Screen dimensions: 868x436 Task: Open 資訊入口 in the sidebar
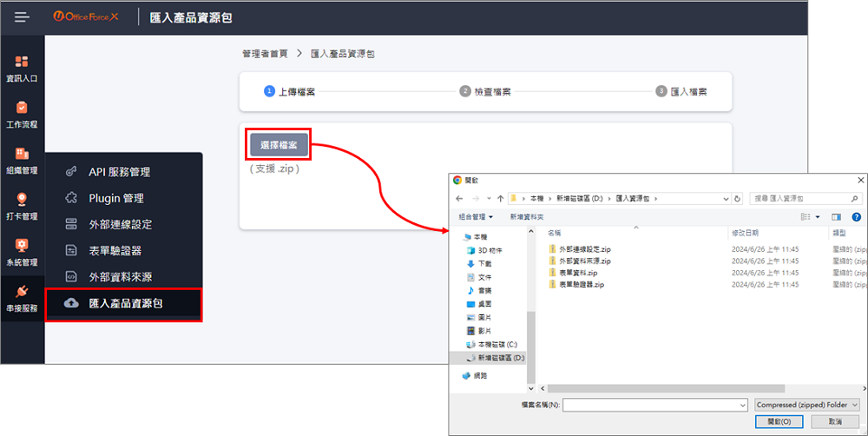23,69
